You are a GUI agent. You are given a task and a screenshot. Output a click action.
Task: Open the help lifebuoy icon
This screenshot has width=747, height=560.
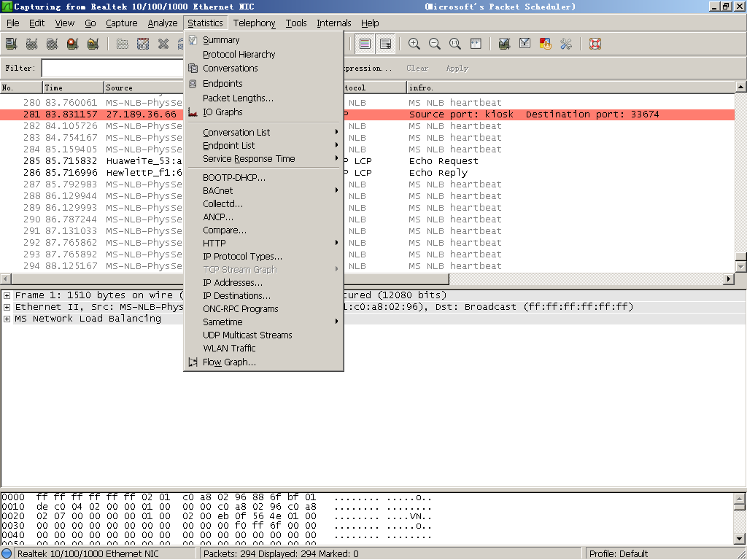point(595,44)
